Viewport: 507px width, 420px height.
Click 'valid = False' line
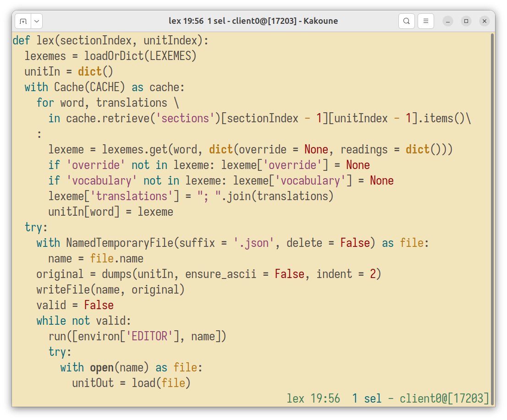pyautogui.click(x=75, y=305)
